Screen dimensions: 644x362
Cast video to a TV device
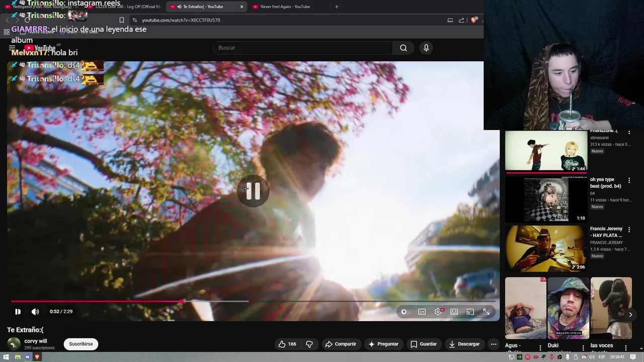470,312
